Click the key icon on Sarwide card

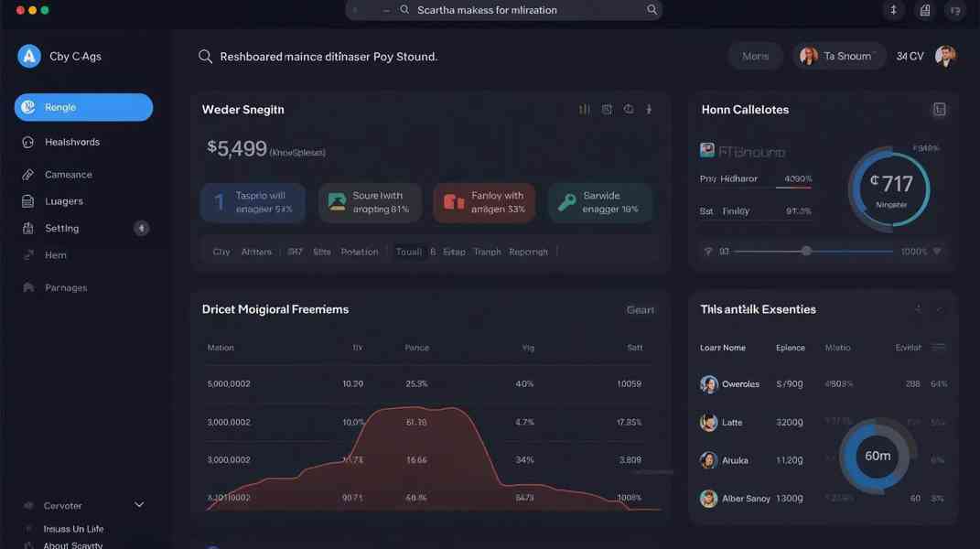point(567,202)
